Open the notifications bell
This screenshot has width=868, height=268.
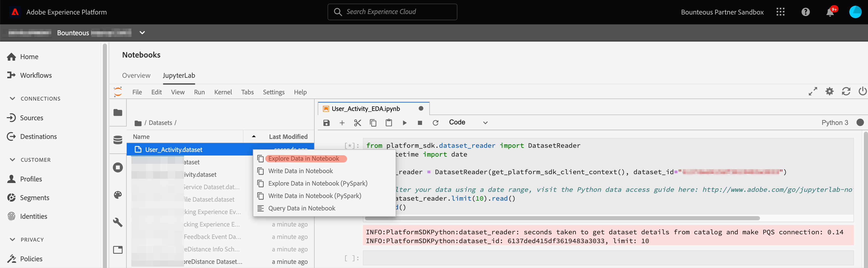(x=830, y=12)
